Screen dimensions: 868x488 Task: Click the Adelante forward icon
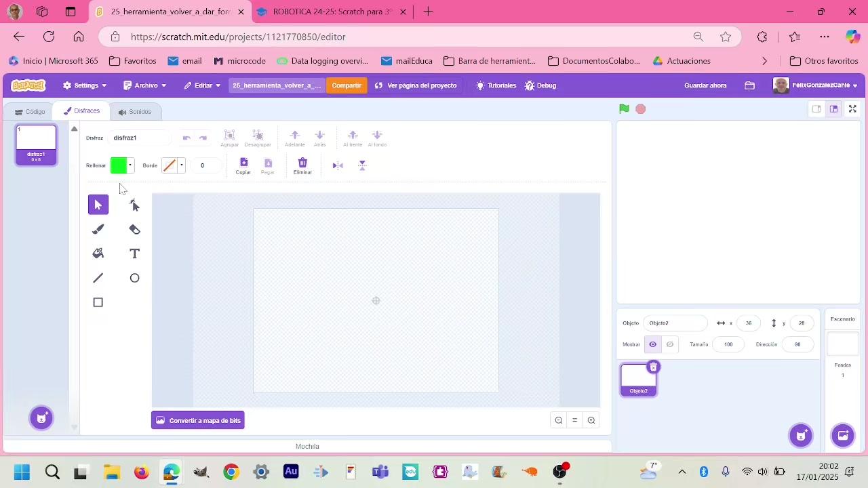[295, 135]
